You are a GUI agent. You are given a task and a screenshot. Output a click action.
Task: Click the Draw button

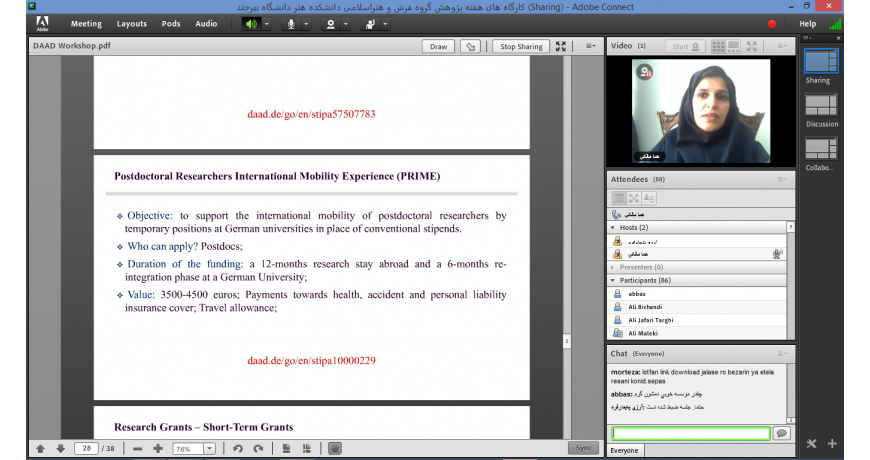pyautogui.click(x=438, y=47)
